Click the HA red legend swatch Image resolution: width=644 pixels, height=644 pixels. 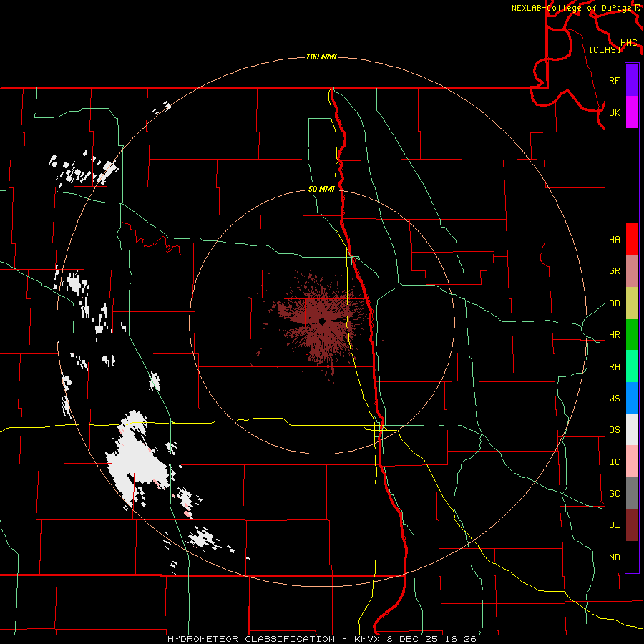[x=632, y=239]
